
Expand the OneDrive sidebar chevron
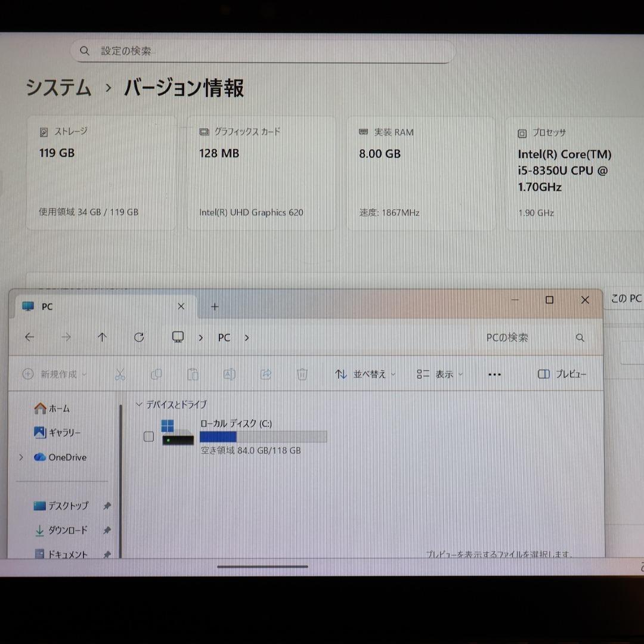(x=21, y=457)
